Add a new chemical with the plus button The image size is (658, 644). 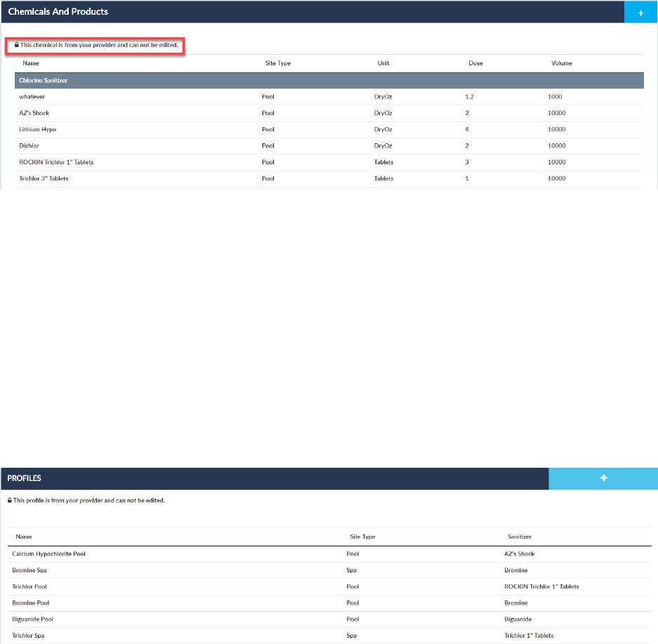click(x=640, y=12)
